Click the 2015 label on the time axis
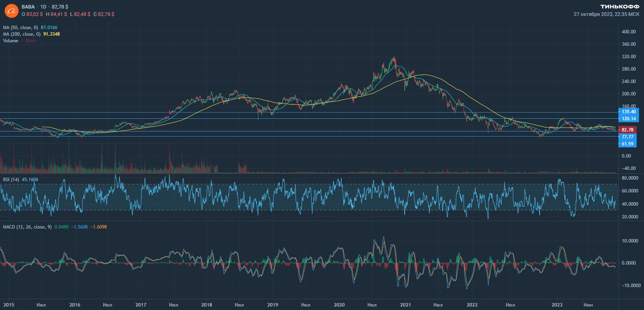The height and width of the screenshot is (310, 644). coord(9,305)
